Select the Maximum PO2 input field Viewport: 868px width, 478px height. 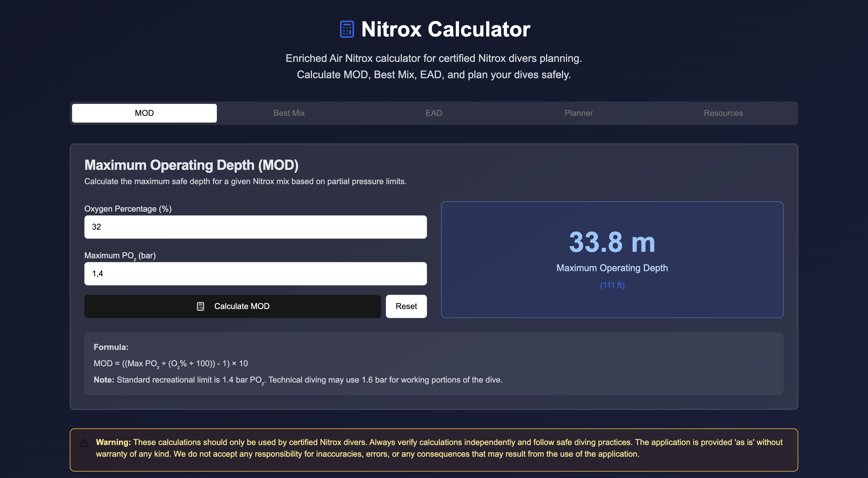click(x=255, y=273)
